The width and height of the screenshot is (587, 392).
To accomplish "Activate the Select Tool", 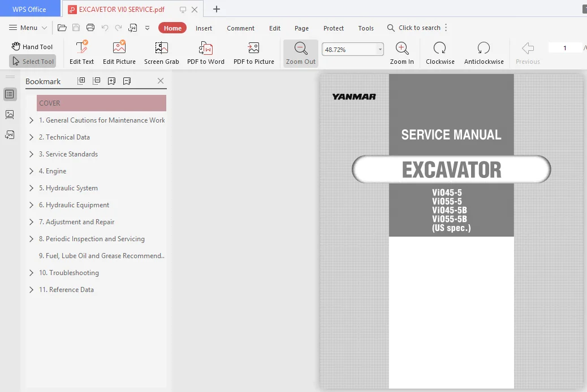I will pyautogui.click(x=33, y=62).
